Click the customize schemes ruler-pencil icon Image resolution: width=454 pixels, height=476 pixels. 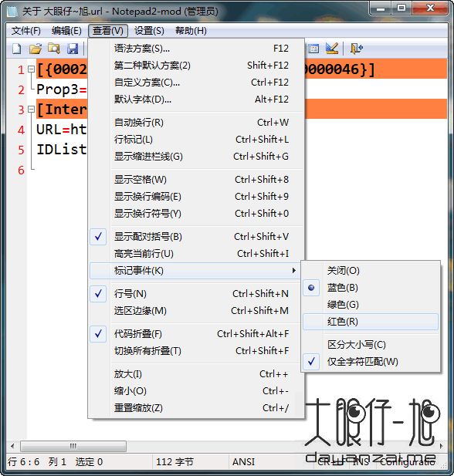pos(331,49)
